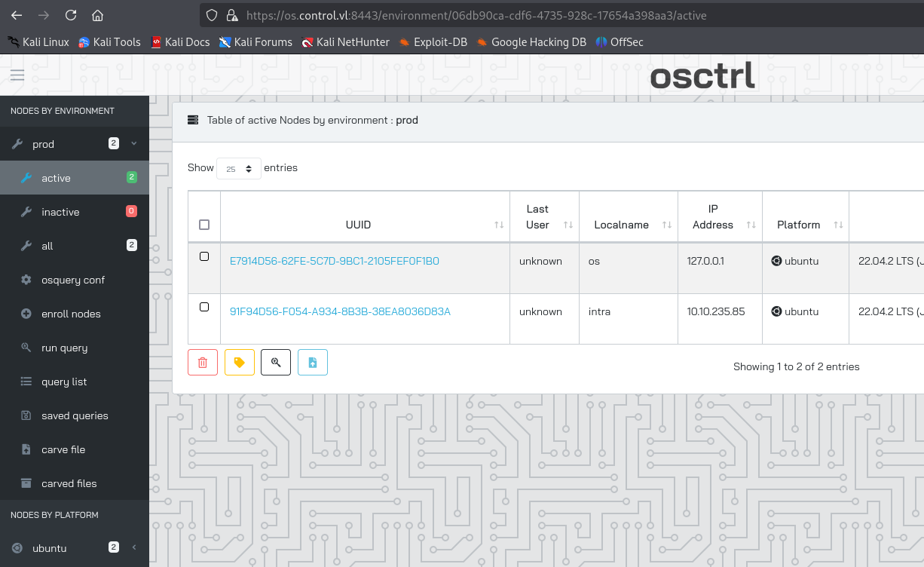Screen dimensions: 924x567
Task: Open the Kali Linux bookmark
Action: pos(38,42)
